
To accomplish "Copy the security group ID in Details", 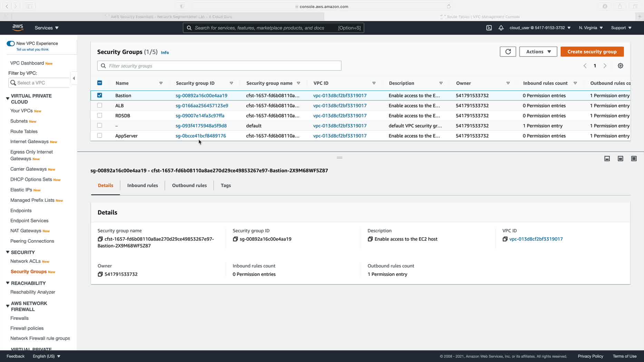I will click(235, 239).
